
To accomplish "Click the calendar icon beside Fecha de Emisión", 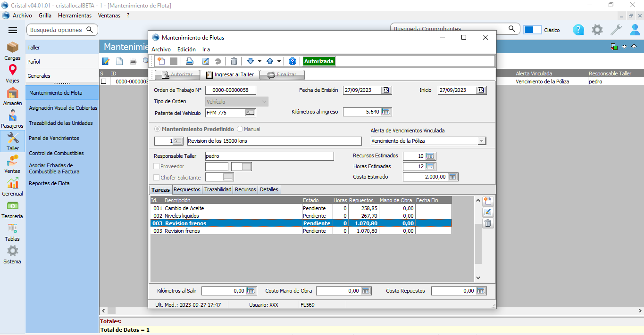I will (386, 90).
